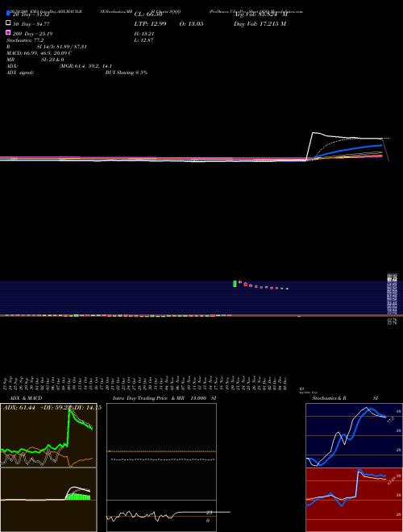Click the "O: 13.05" open price
This screenshot has width=403, height=532.
pos(191,24)
